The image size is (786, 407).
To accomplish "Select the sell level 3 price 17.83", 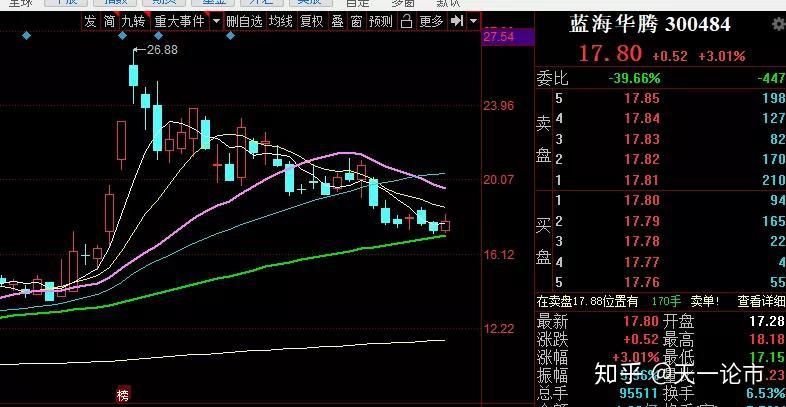I will [642, 139].
